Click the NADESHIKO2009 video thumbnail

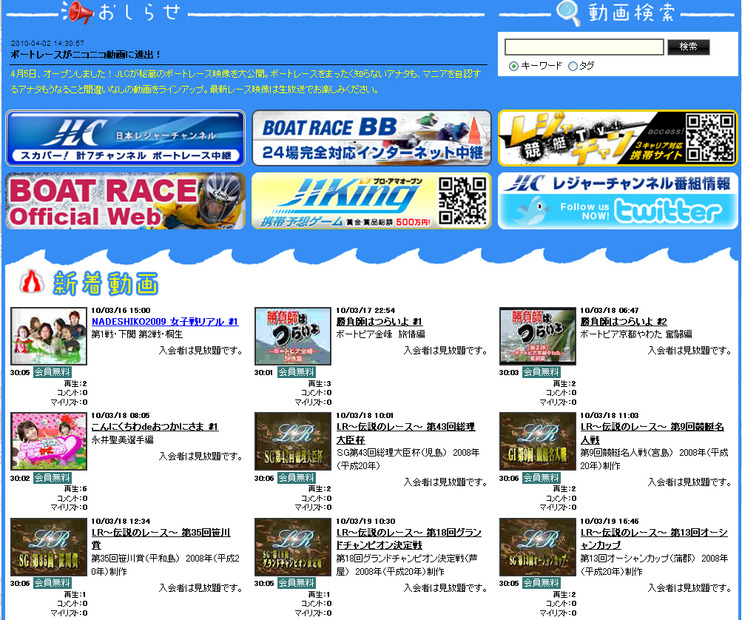click(49, 336)
